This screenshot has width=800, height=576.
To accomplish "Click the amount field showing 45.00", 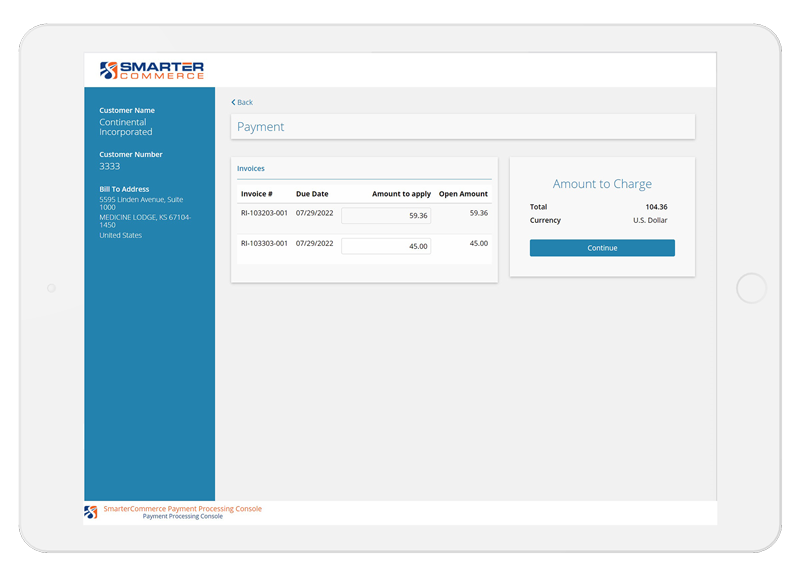I will [x=385, y=244].
